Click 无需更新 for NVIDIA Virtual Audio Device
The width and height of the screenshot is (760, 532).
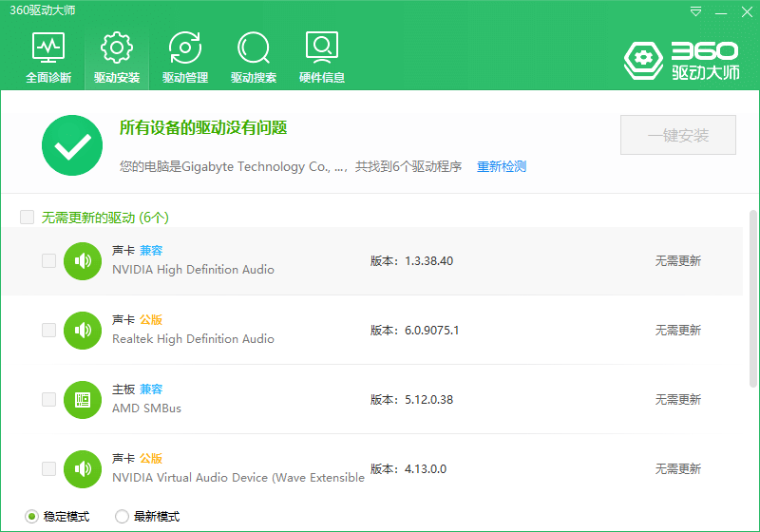(678, 469)
